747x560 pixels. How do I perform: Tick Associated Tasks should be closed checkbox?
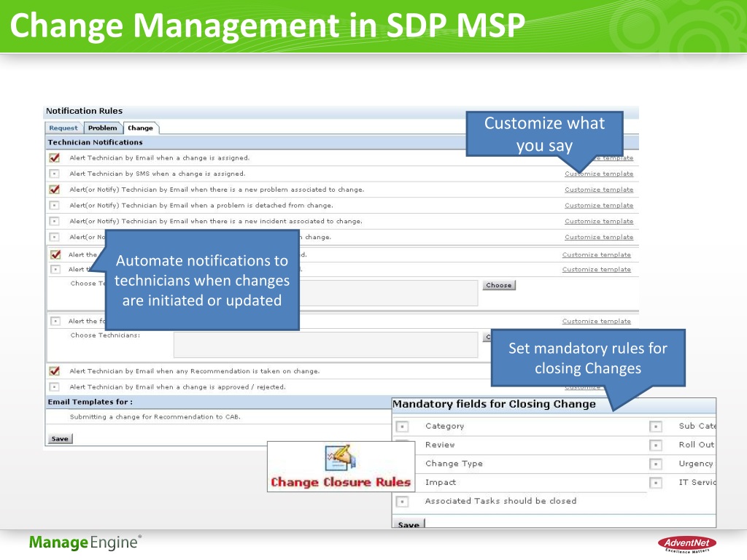tap(402, 501)
